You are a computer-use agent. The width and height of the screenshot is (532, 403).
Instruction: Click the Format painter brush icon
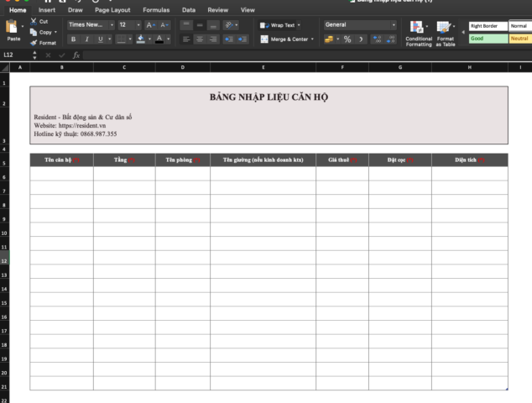[x=33, y=42]
